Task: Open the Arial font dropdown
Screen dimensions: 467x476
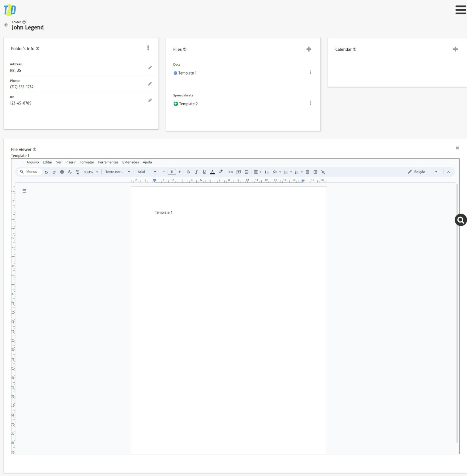Action: tap(147, 172)
